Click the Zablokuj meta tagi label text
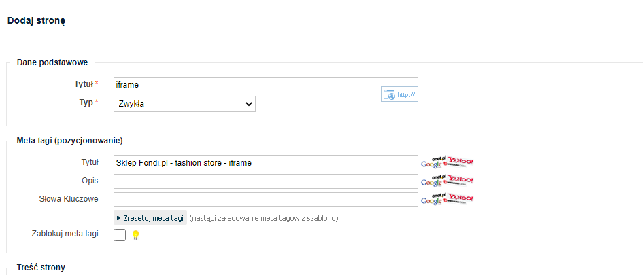This screenshot has height=275, width=644. (65, 234)
